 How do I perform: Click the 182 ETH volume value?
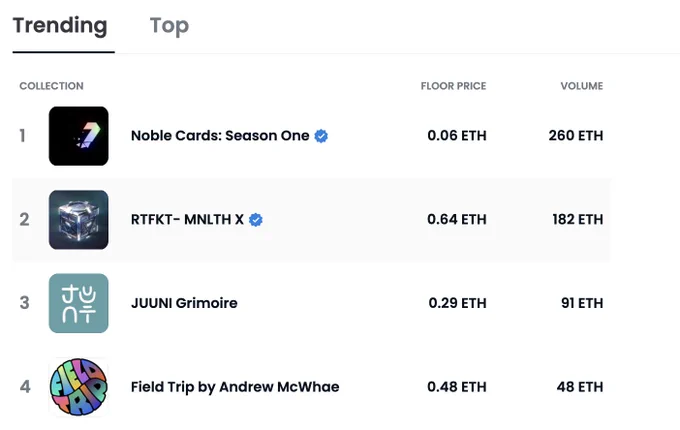pos(578,219)
